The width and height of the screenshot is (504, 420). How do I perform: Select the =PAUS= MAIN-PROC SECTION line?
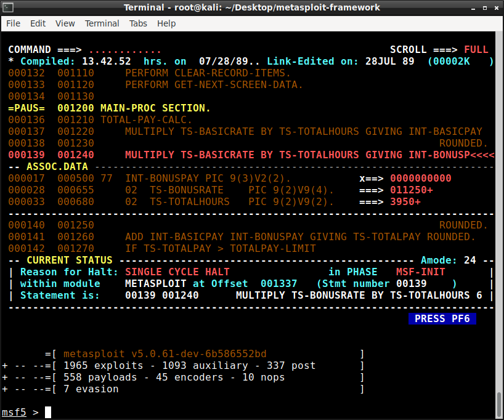(x=109, y=108)
